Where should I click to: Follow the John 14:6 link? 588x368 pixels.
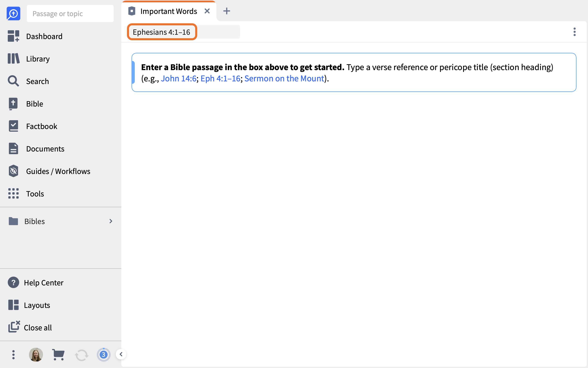(x=179, y=78)
